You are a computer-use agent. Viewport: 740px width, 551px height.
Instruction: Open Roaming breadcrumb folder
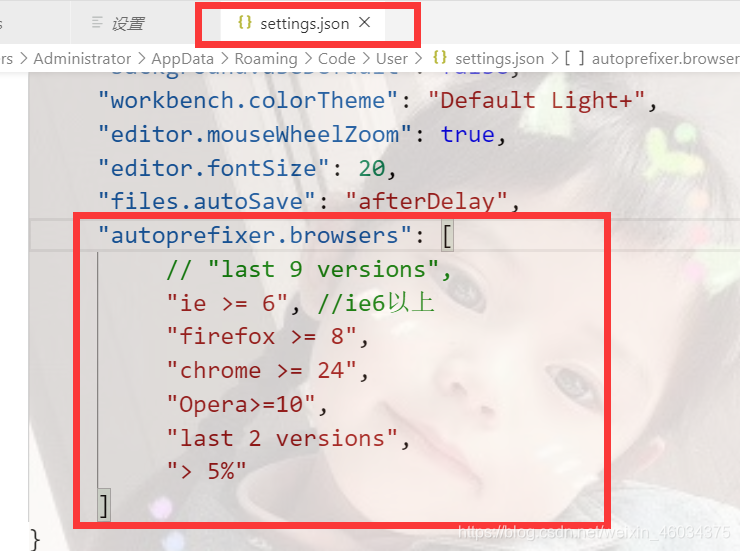(x=266, y=58)
